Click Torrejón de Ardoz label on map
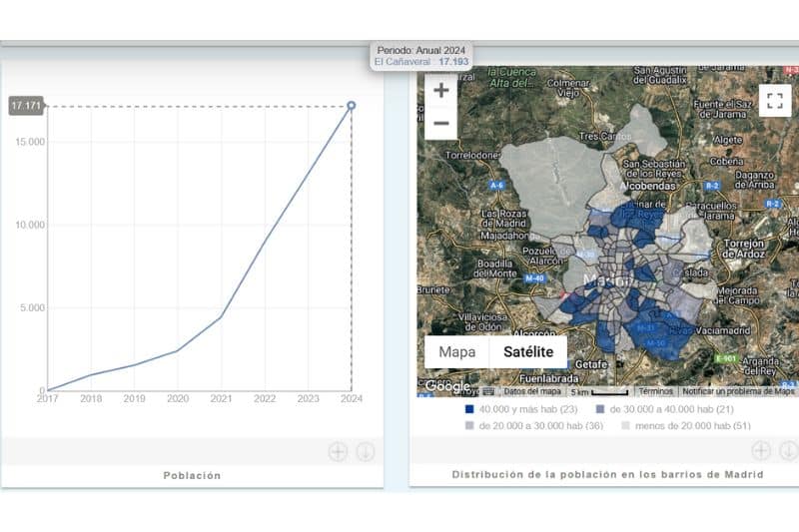This screenshot has height=532, width=799. 743,249
